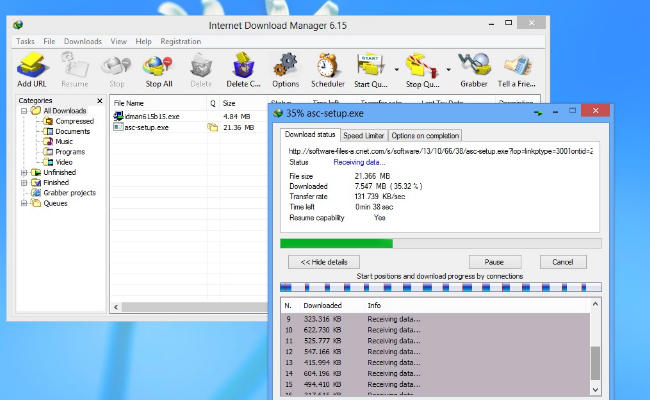
Task: Click the connections progress strip
Action: (441, 287)
